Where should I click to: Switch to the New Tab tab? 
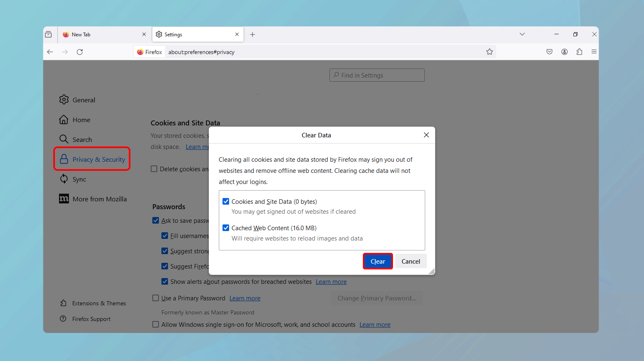(x=101, y=35)
